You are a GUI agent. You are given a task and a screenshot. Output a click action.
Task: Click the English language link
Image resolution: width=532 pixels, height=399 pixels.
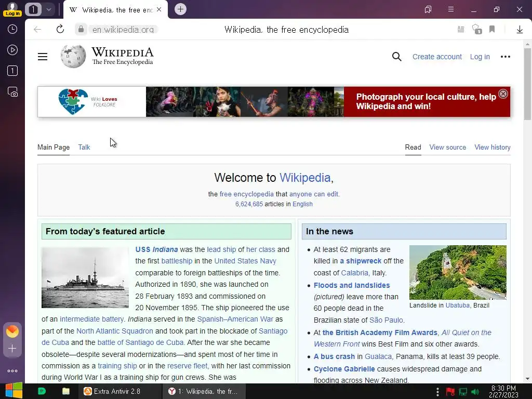pyautogui.click(x=303, y=204)
